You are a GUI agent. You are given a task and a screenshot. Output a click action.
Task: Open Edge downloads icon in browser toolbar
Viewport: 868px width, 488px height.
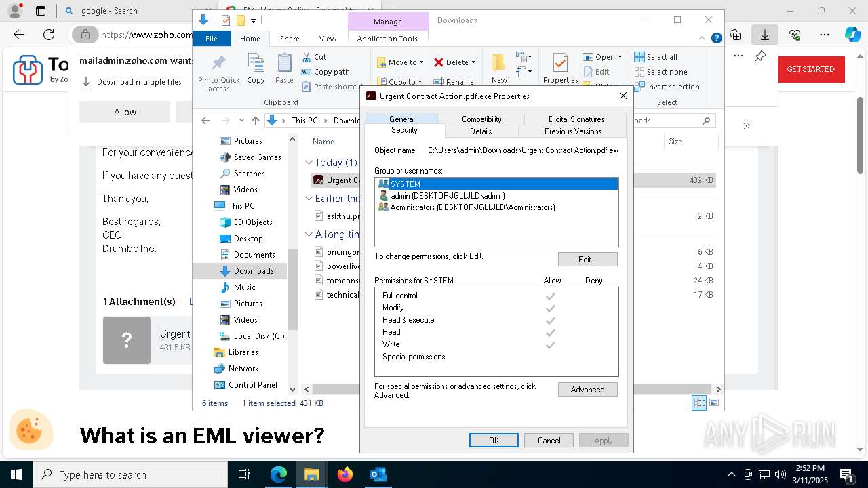click(764, 35)
